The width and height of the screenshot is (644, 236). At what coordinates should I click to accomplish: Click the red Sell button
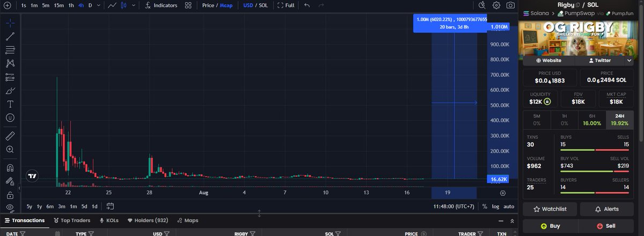(x=608, y=226)
